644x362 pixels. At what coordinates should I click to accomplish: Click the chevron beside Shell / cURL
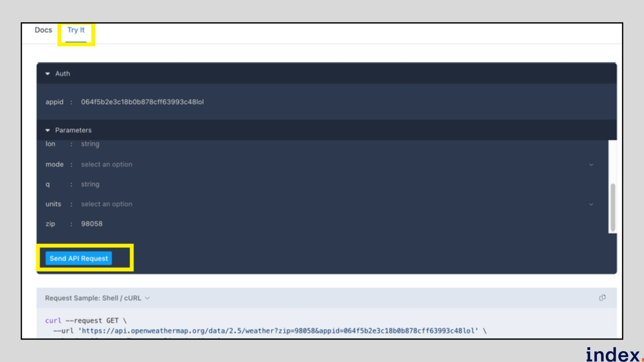point(147,298)
